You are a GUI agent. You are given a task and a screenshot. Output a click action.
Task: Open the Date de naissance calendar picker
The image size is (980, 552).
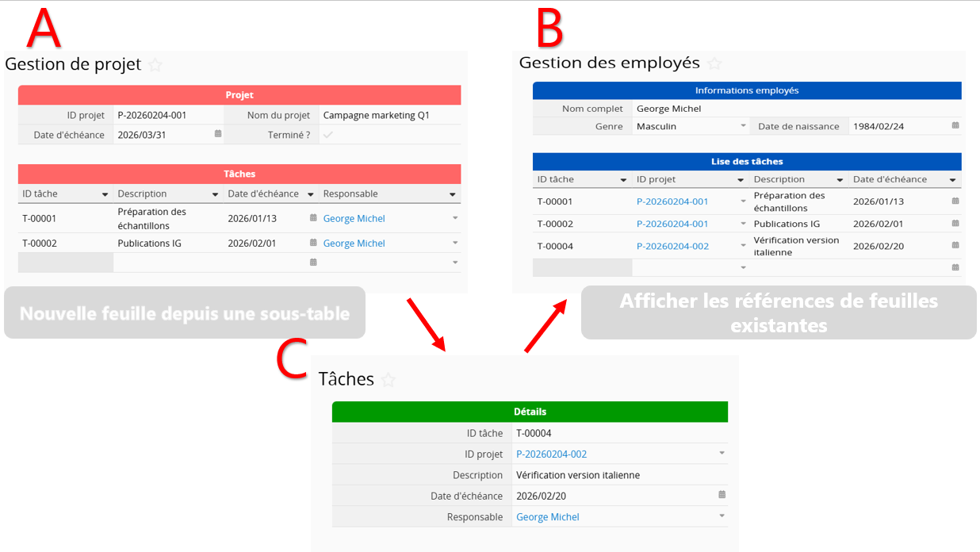[955, 125]
